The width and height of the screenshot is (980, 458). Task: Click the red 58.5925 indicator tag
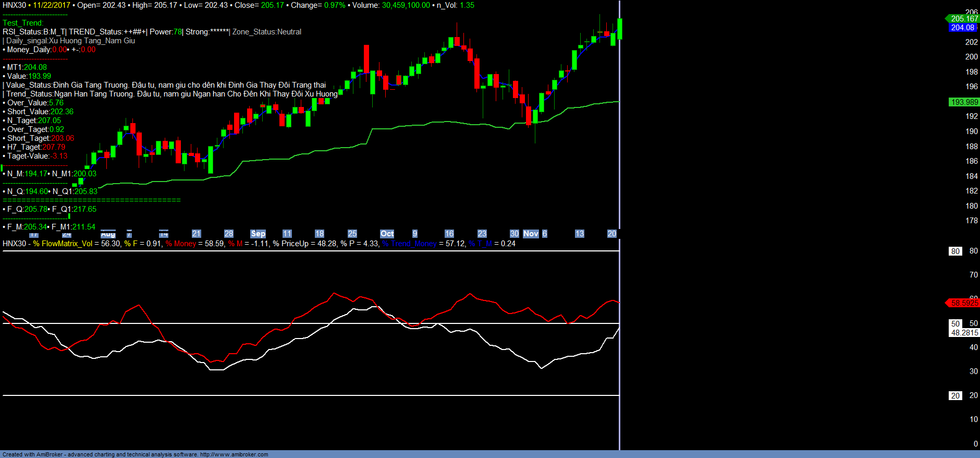(x=964, y=303)
